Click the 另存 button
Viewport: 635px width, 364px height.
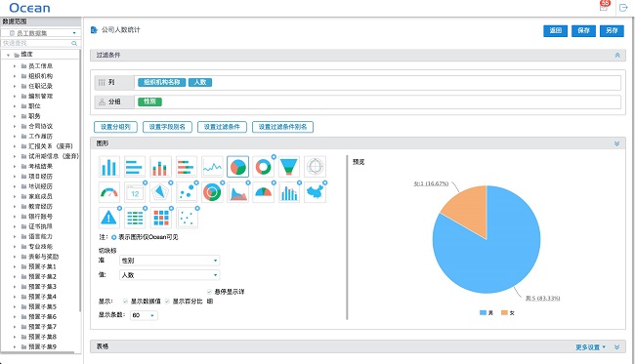click(612, 30)
